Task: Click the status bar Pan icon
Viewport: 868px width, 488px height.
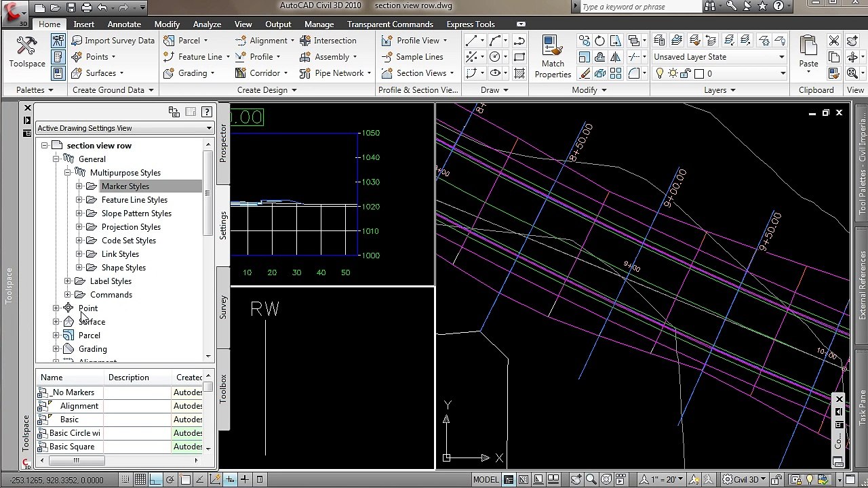Action: 576,480
